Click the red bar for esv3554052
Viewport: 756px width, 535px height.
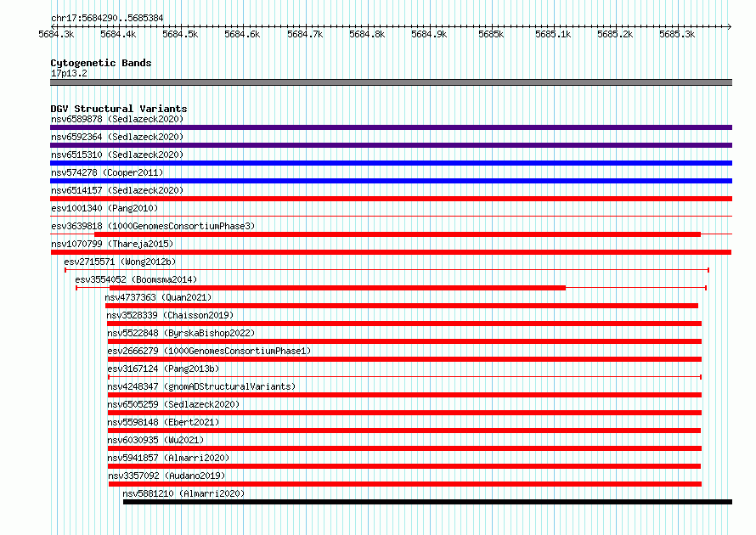pos(337,288)
